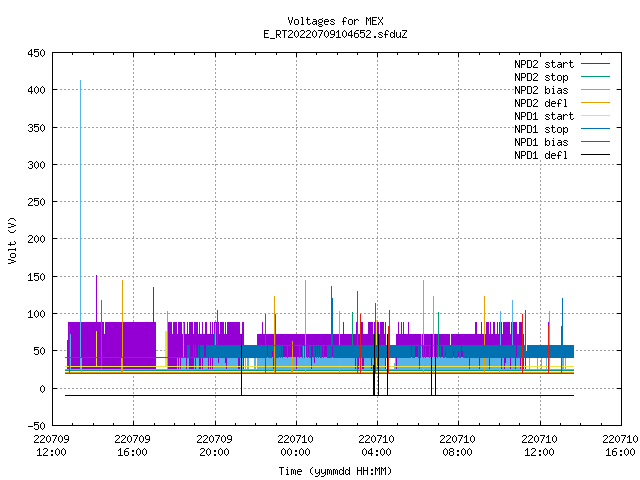Click the 0 y-axis tick label
The height and width of the screenshot is (480, 640).
[42, 389]
